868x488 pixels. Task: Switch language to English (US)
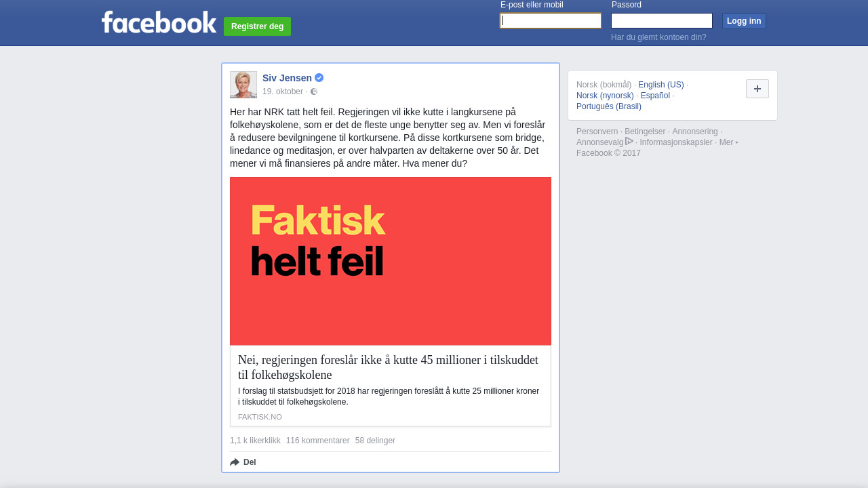(661, 85)
